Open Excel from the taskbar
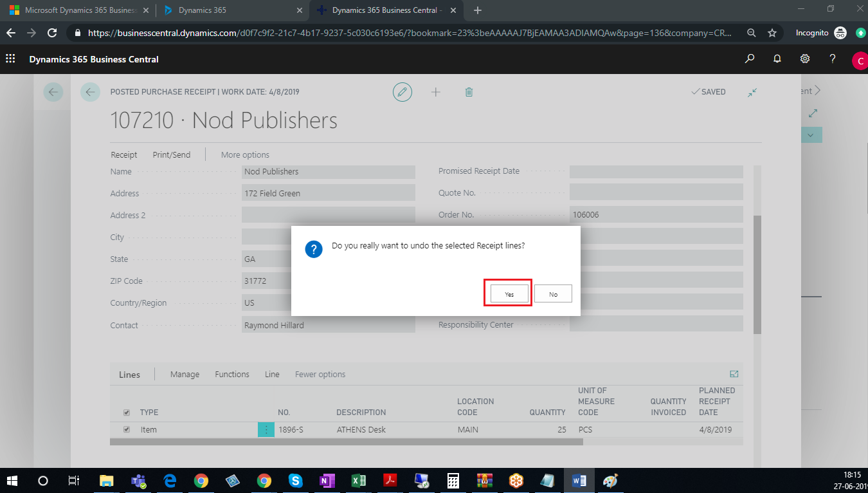 (x=359, y=481)
